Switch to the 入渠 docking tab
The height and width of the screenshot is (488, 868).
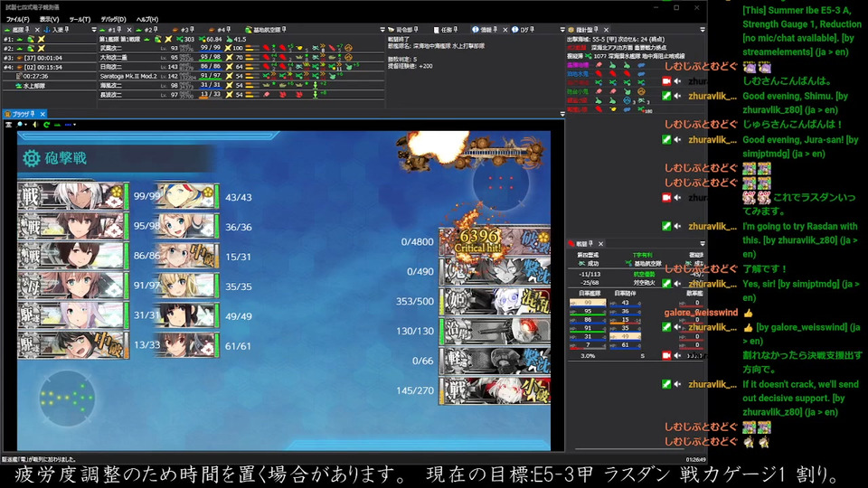point(57,30)
